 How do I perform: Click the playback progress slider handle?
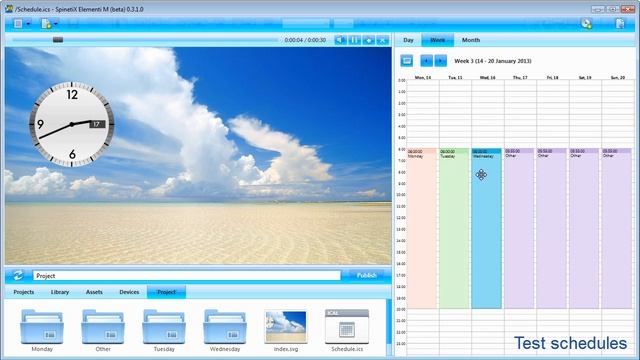[x=58, y=40]
